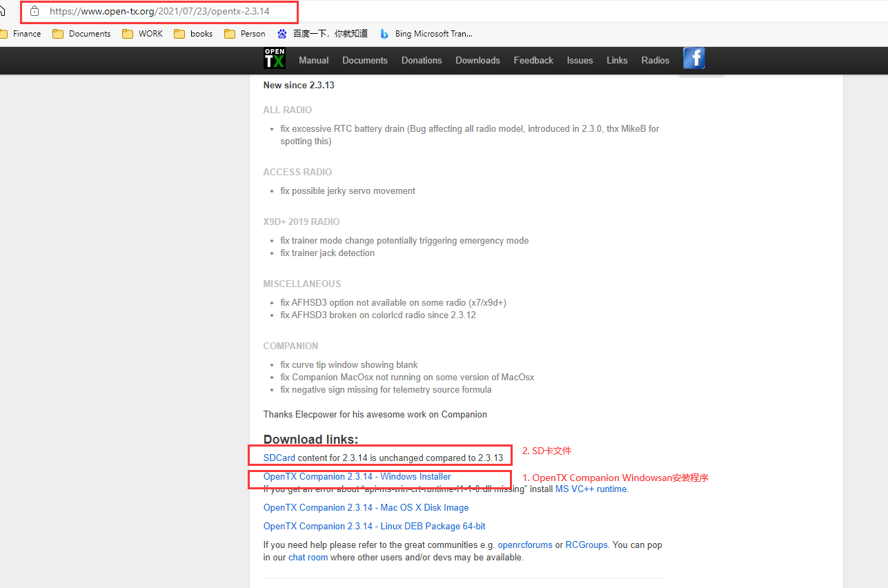The width and height of the screenshot is (888, 588).
Task: Click the SDCard download link
Action: [x=279, y=458]
